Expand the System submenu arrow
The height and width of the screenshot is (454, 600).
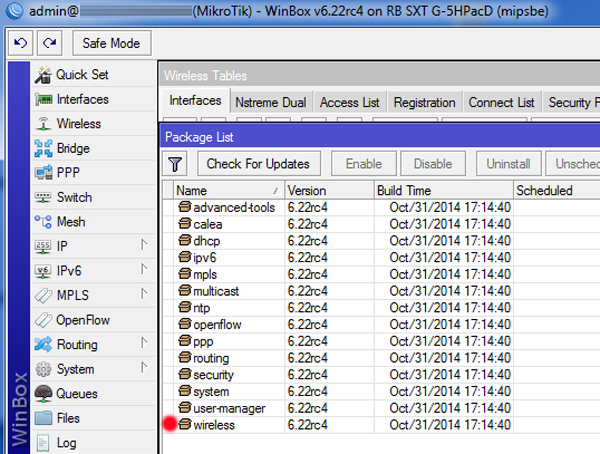coord(144,367)
